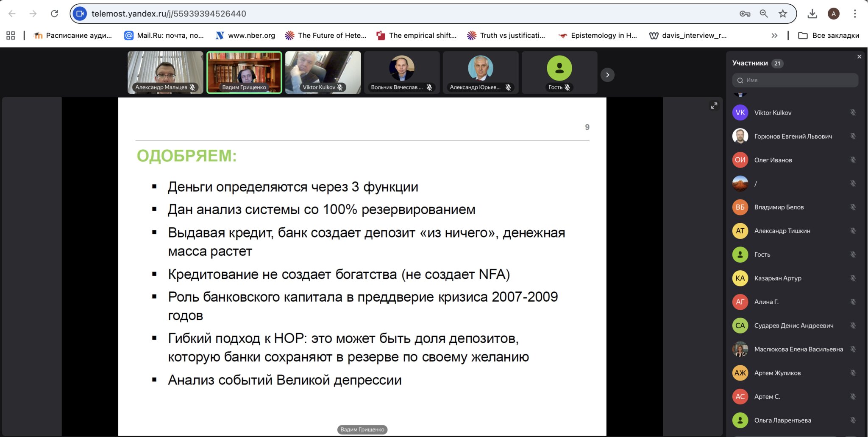Select Вадим Грищенко video thumbnail
This screenshot has height=437, width=868.
tap(244, 72)
